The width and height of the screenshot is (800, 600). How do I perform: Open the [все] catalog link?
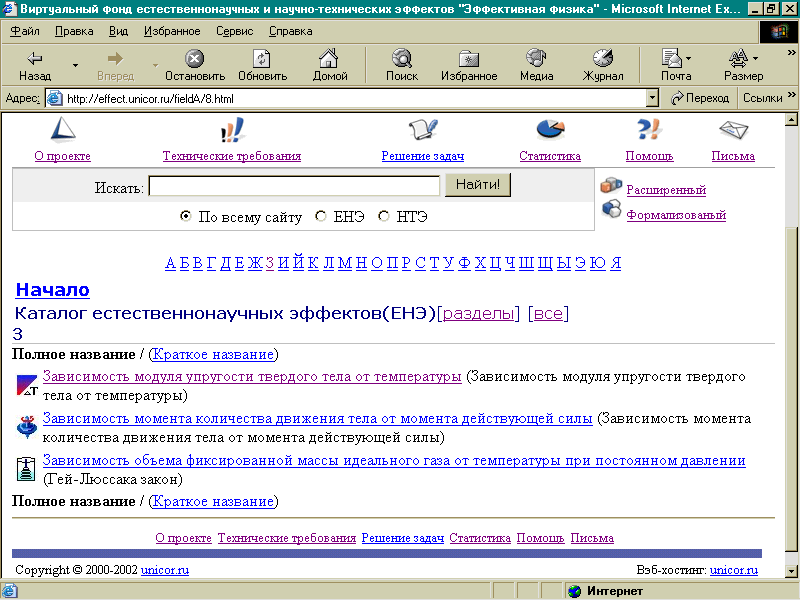coord(548,313)
